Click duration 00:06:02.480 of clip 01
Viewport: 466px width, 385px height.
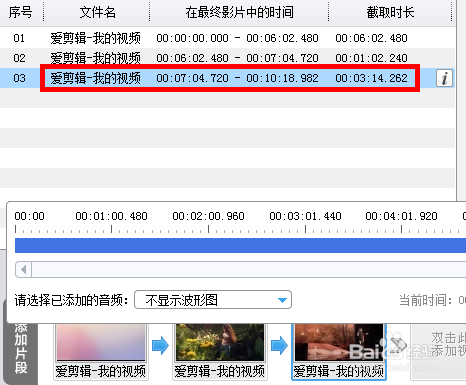click(x=371, y=38)
